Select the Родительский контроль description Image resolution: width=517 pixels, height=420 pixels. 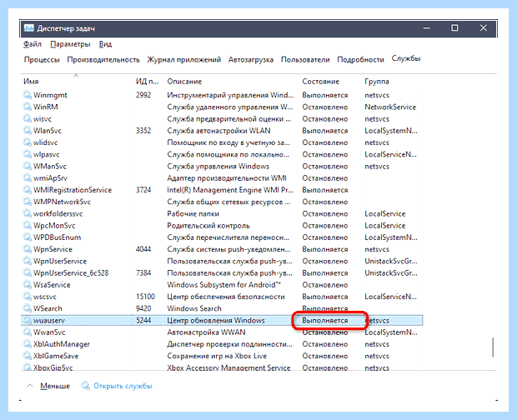[208, 225]
